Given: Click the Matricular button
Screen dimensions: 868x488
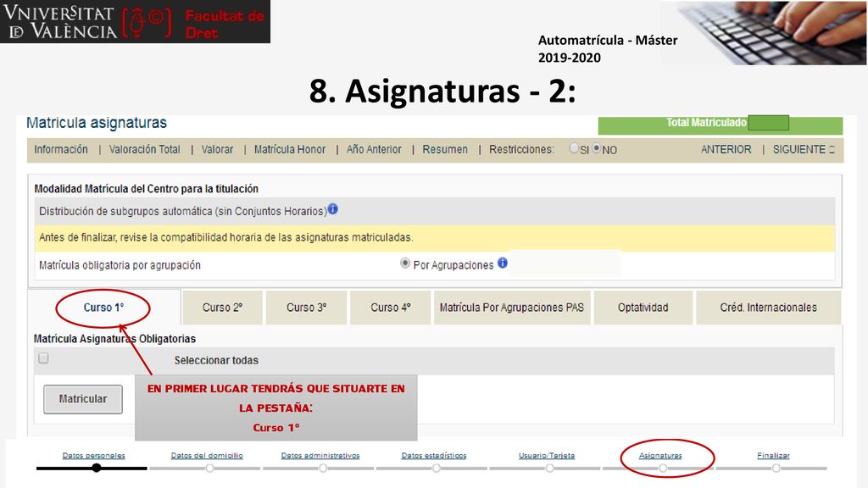Looking at the screenshot, I should pyautogui.click(x=83, y=400).
